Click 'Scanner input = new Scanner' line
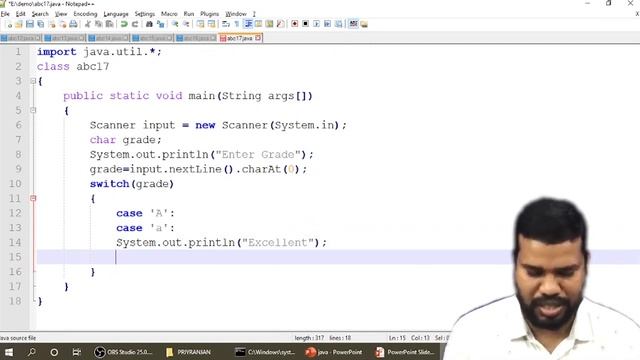This screenshot has width=640, height=360. tap(218, 125)
